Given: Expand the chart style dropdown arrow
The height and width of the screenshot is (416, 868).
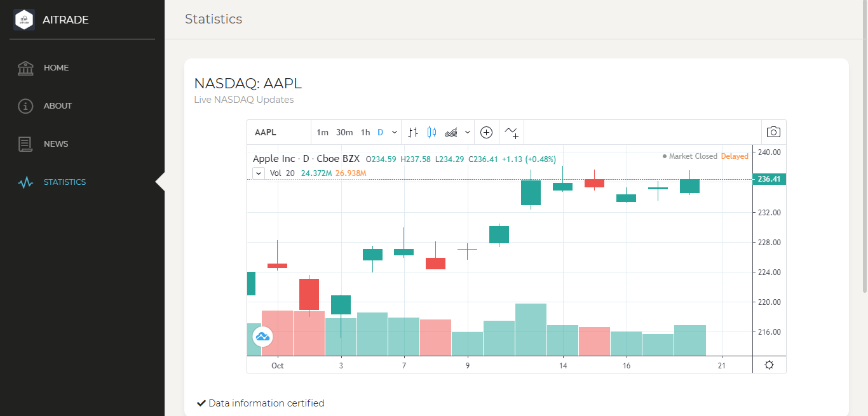Looking at the screenshot, I should coord(468,132).
